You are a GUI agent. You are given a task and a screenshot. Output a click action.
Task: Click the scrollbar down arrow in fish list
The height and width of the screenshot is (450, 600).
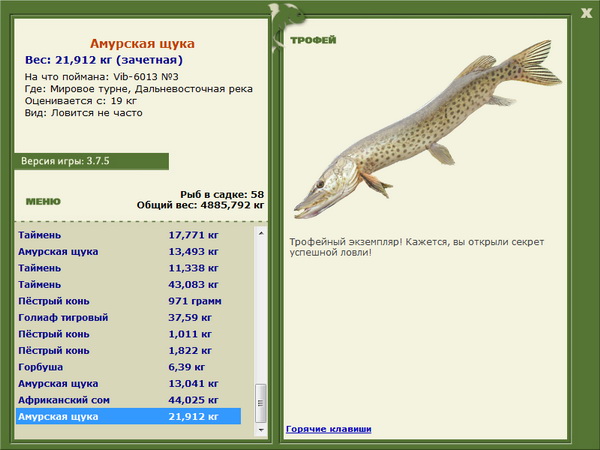pyautogui.click(x=261, y=430)
